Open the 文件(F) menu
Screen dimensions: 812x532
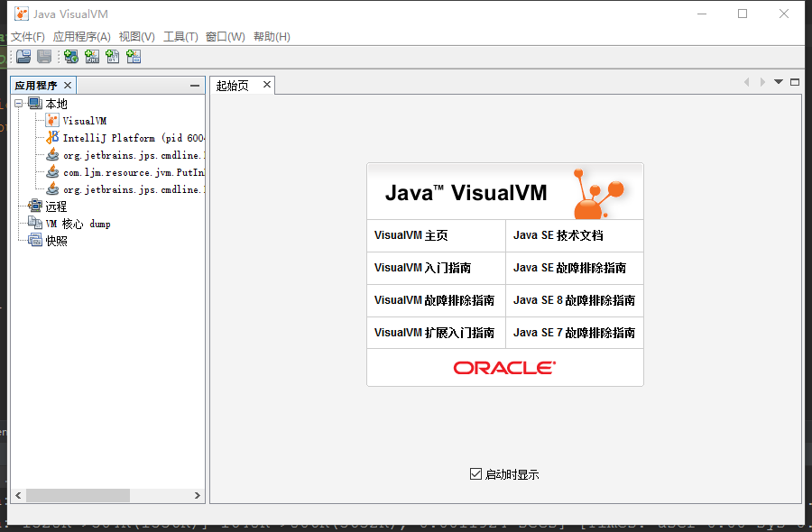coord(27,37)
